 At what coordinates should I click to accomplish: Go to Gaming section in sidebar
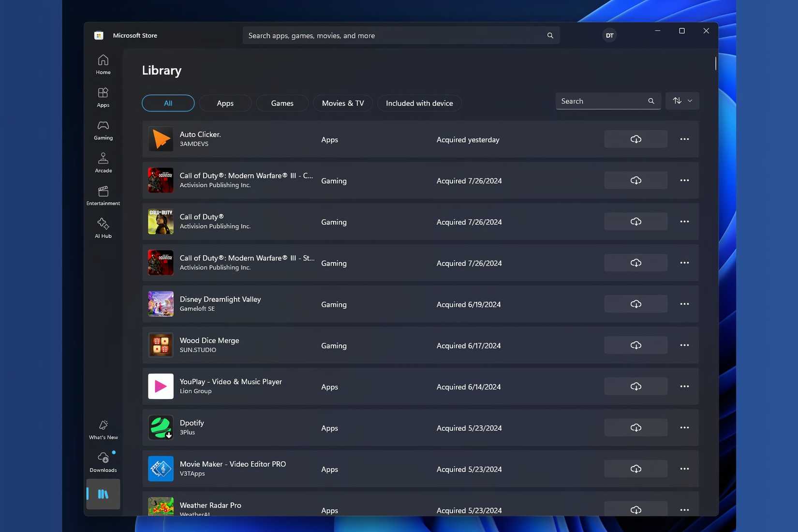tap(103, 130)
